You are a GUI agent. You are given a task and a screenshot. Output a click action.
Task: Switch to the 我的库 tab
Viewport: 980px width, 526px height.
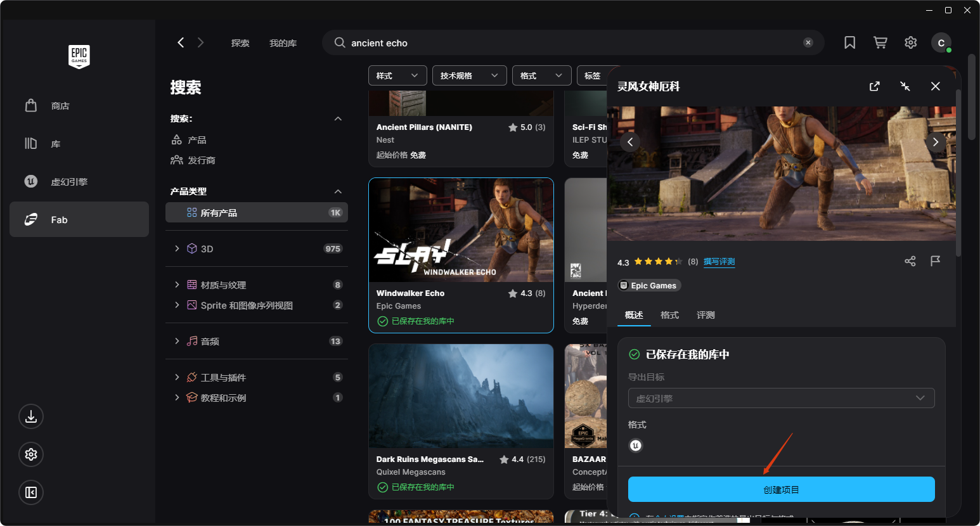click(283, 43)
